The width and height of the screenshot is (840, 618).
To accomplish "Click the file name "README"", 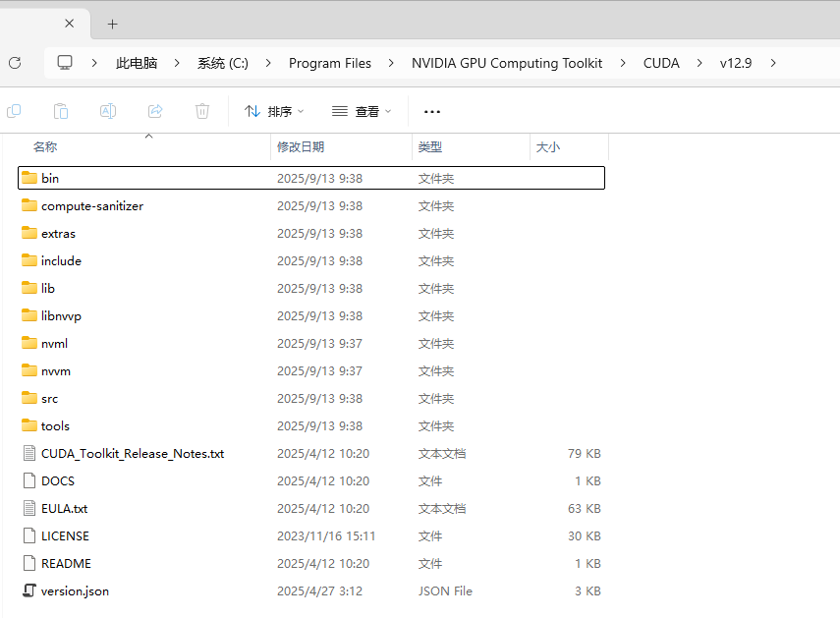I will pos(66,563).
